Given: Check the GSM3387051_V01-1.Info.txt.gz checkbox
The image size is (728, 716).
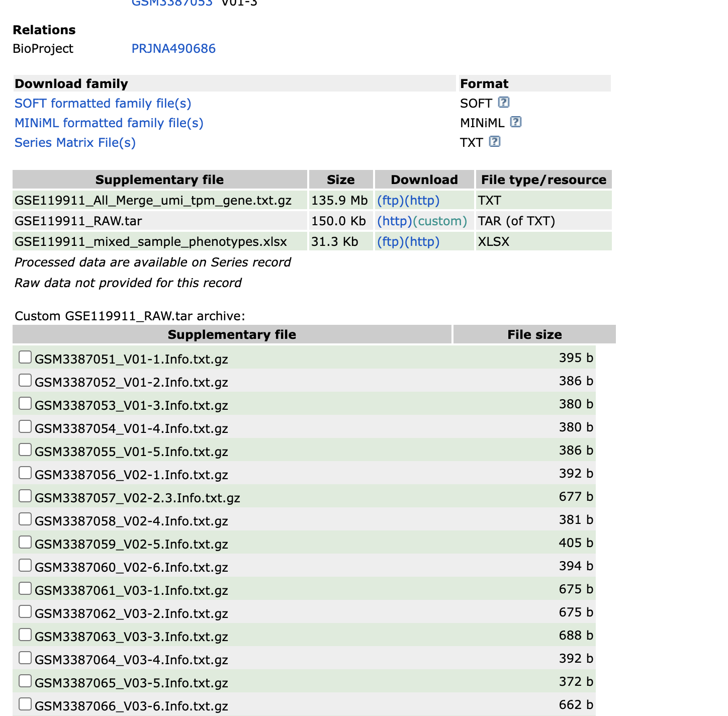Looking at the screenshot, I should point(25,357).
